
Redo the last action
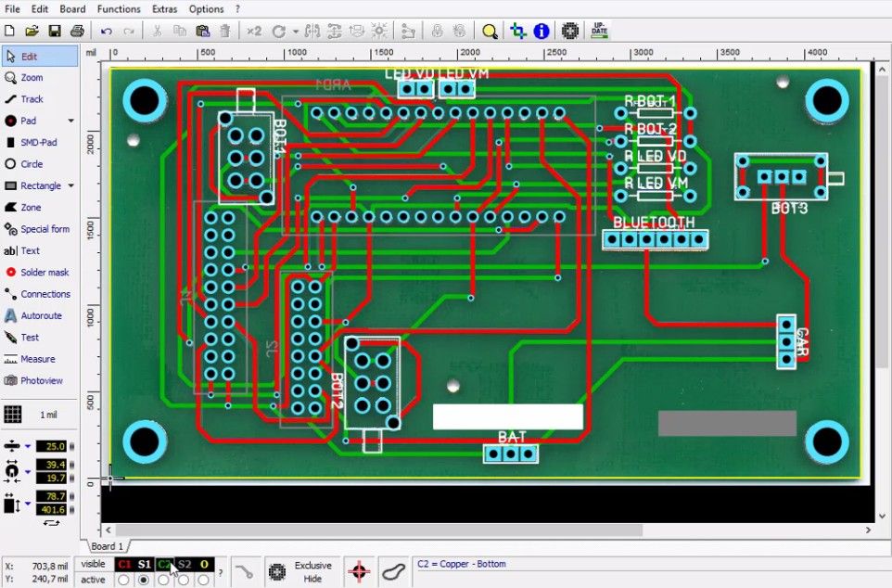point(129,31)
